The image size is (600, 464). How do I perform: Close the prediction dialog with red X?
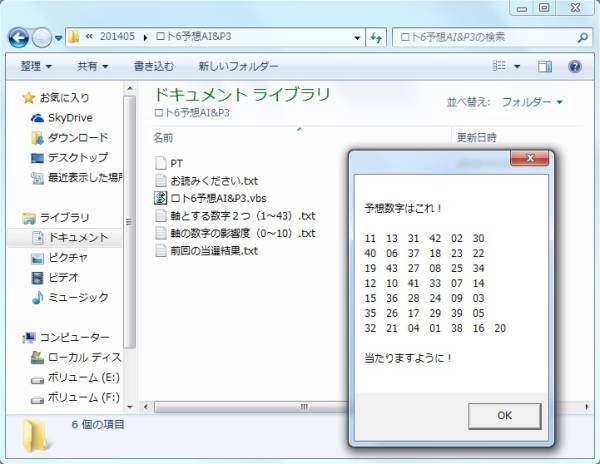[530, 158]
